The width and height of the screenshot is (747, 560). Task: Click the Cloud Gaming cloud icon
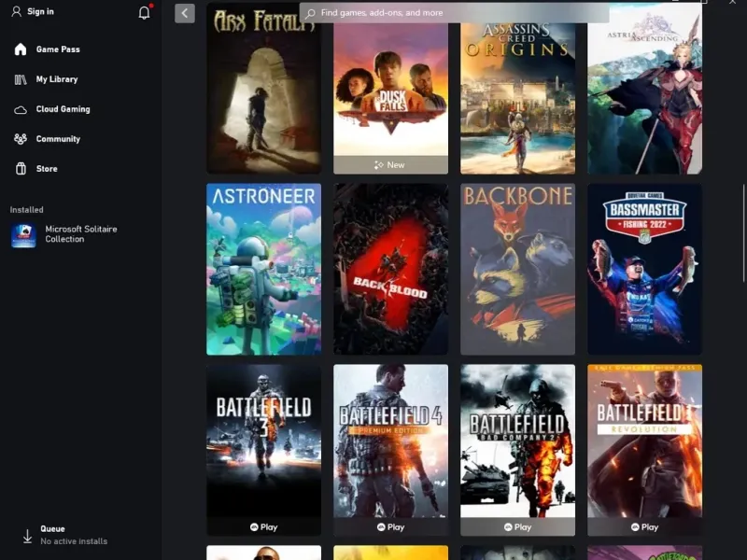point(21,110)
